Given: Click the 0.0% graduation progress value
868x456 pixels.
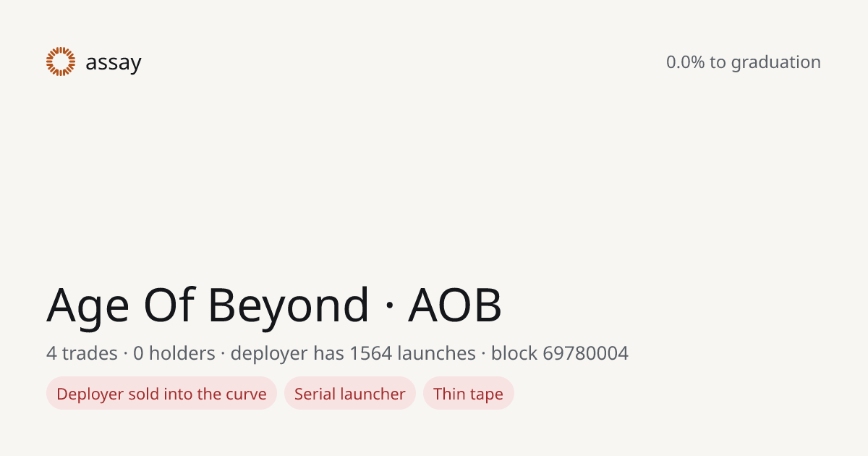Looking at the screenshot, I should [685, 62].
